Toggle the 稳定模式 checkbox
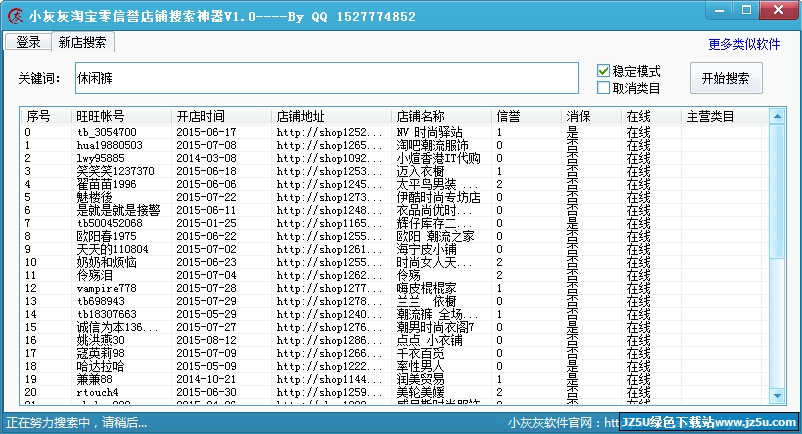The image size is (802, 434). [604, 71]
